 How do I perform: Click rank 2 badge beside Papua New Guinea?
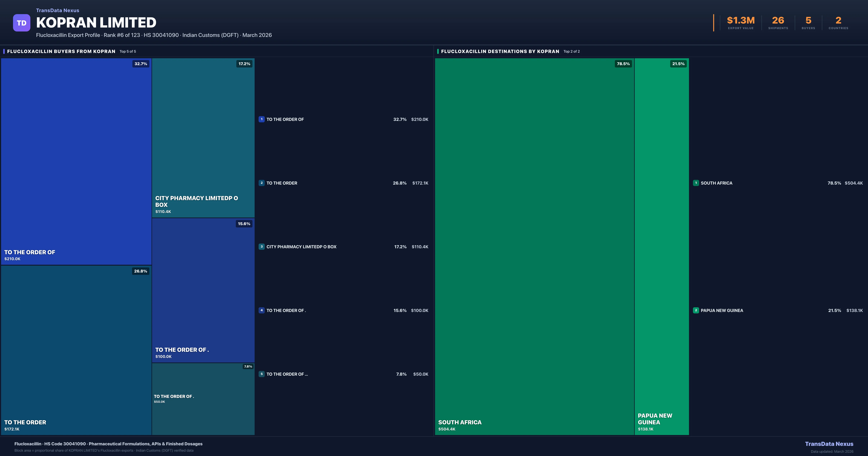tap(696, 310)
